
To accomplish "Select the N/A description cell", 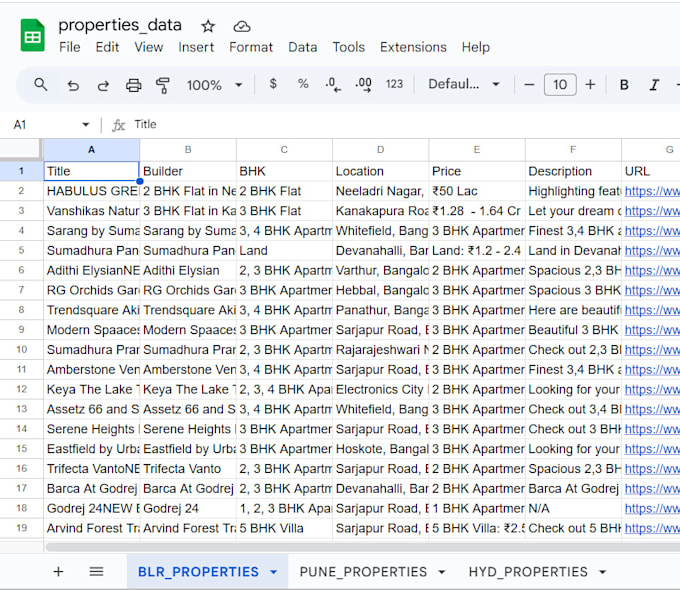I will (573, 508).
